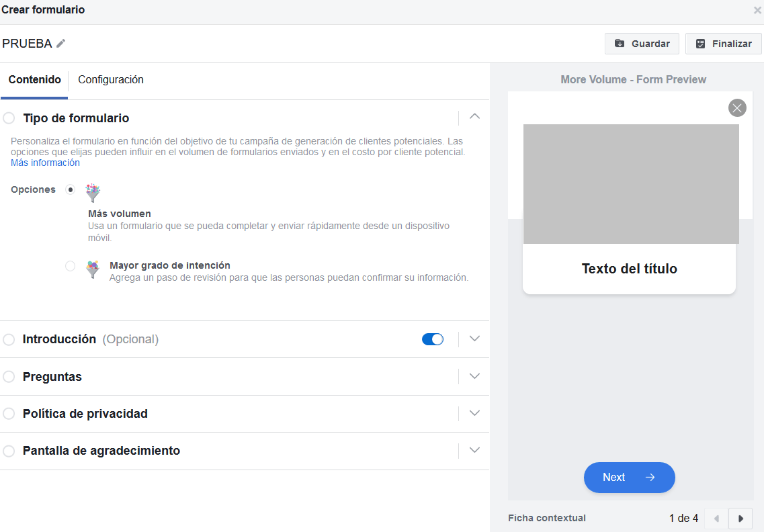Click the save icon inside Guardar button
Screen dimensions: 764x532
(620, 43)
